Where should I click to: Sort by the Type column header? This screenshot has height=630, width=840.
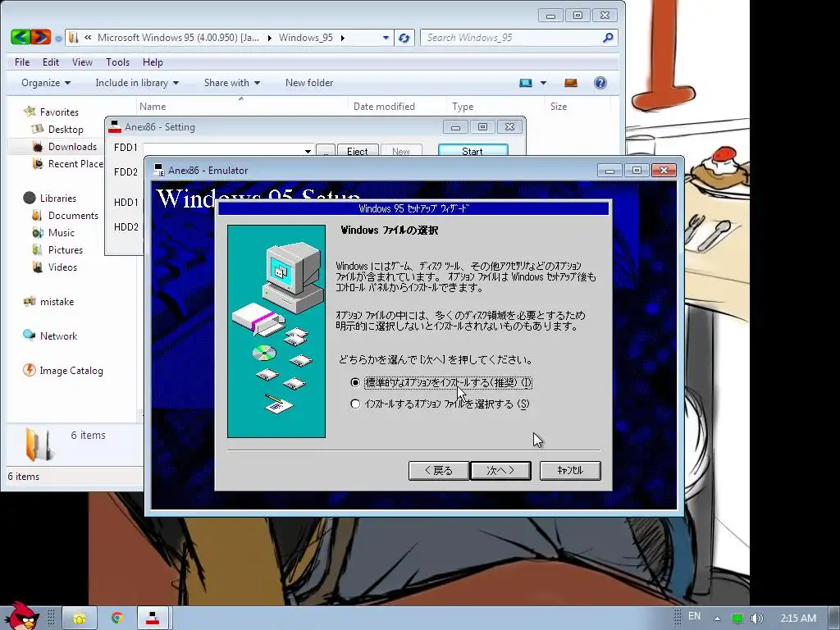pyautogui.click(x=495, y=106)
